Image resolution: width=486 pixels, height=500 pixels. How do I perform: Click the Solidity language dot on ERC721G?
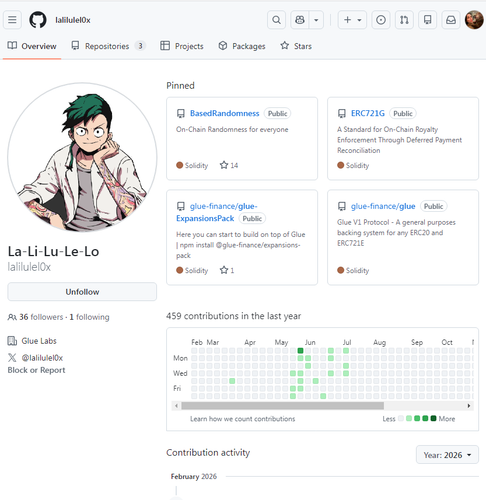click(341, 165)
